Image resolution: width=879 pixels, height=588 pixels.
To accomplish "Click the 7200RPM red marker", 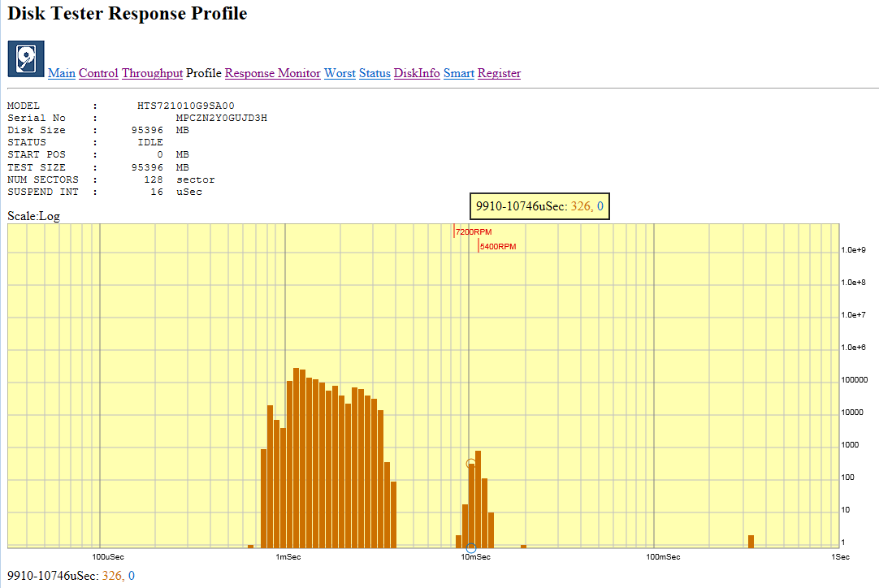I will (472, 232).
